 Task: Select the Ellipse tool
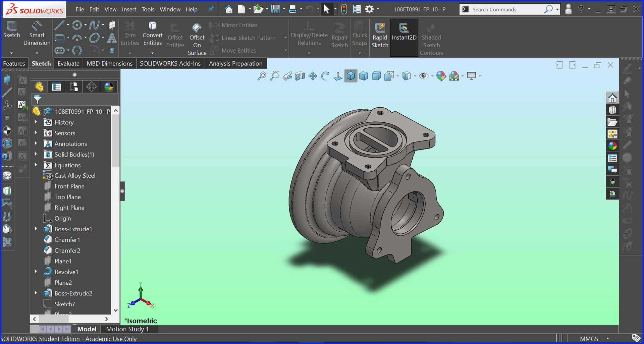pos(95,38)
